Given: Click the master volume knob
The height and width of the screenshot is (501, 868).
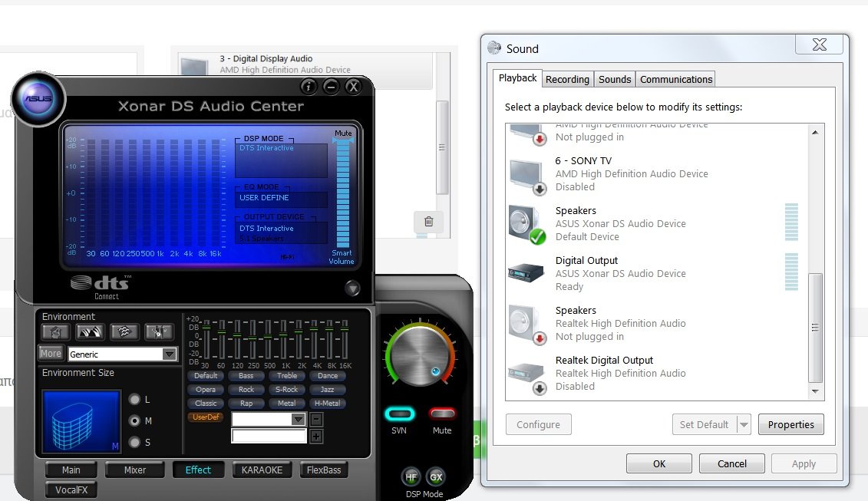Looking at the screenshot, I should point(420,354).
